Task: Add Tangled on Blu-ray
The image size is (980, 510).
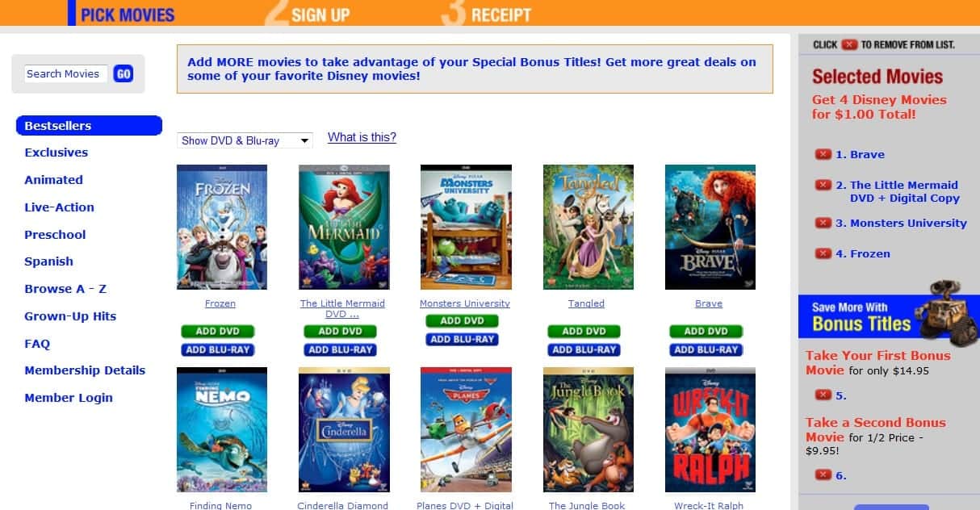Action: point(584,349)
